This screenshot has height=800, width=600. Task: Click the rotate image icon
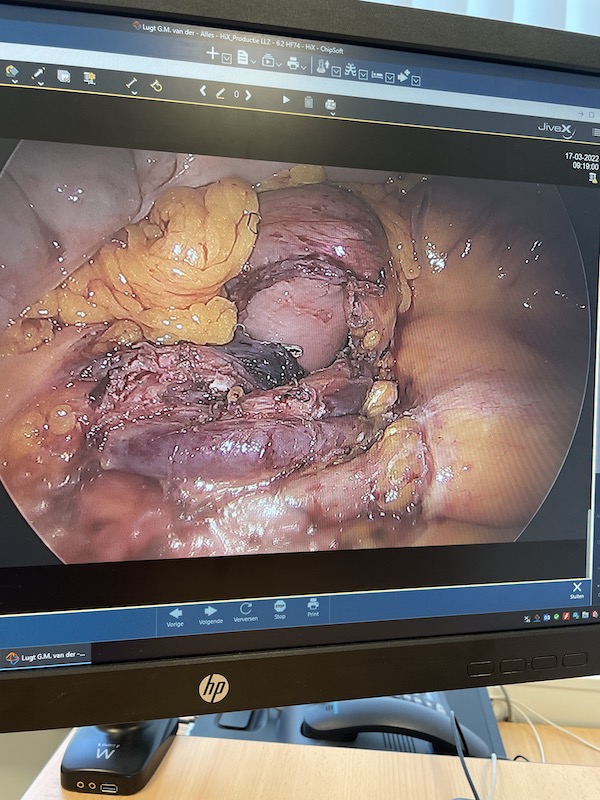(156, 86)
